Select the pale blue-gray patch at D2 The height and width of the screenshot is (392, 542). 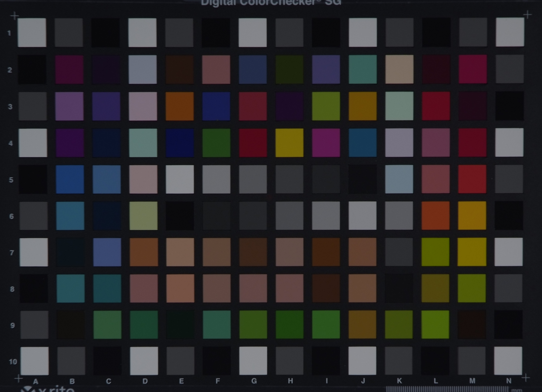pos(143,70)
